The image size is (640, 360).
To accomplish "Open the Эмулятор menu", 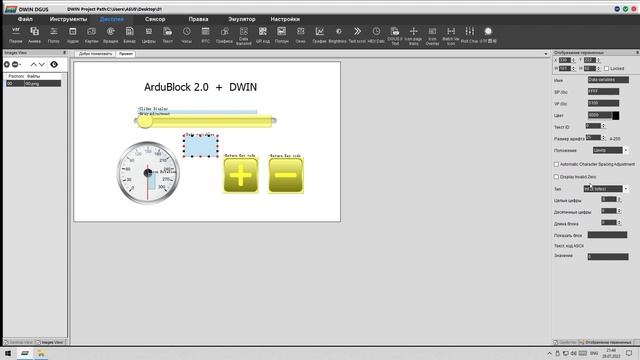I will [242, 19].
